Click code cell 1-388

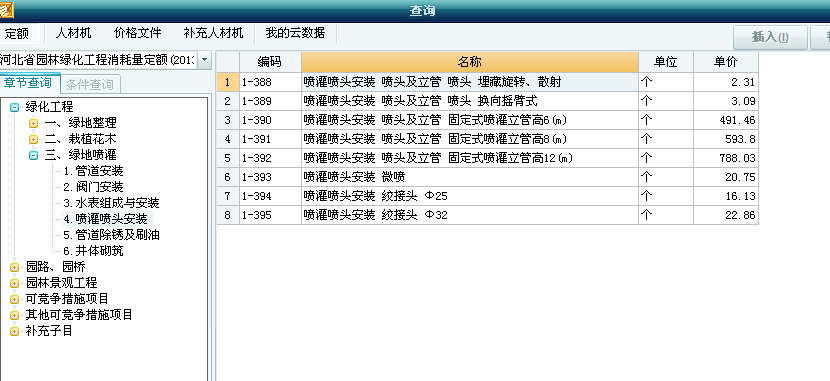[x=270, y=82]
